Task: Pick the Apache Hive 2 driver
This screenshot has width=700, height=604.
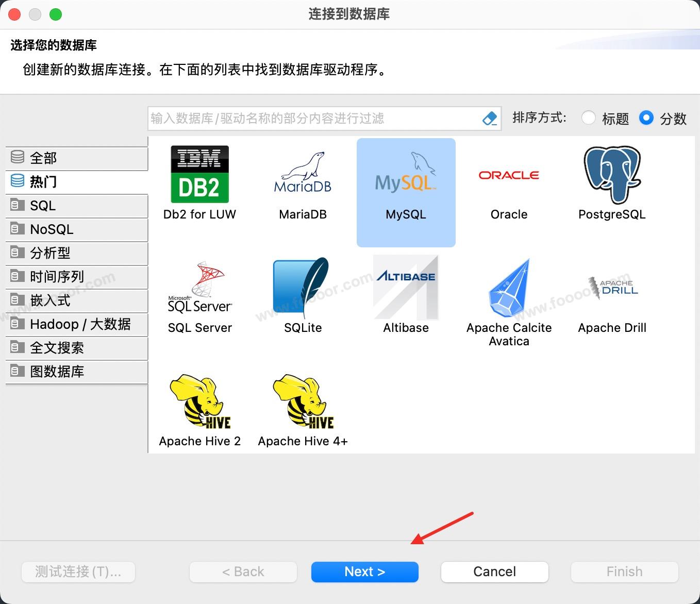Action: click(199, 401)
